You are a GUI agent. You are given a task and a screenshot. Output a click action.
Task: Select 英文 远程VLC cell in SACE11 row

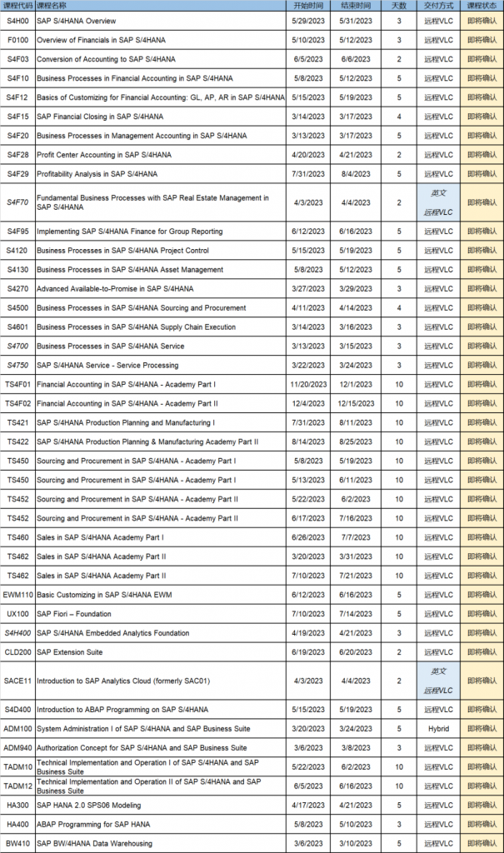point(438,681)
